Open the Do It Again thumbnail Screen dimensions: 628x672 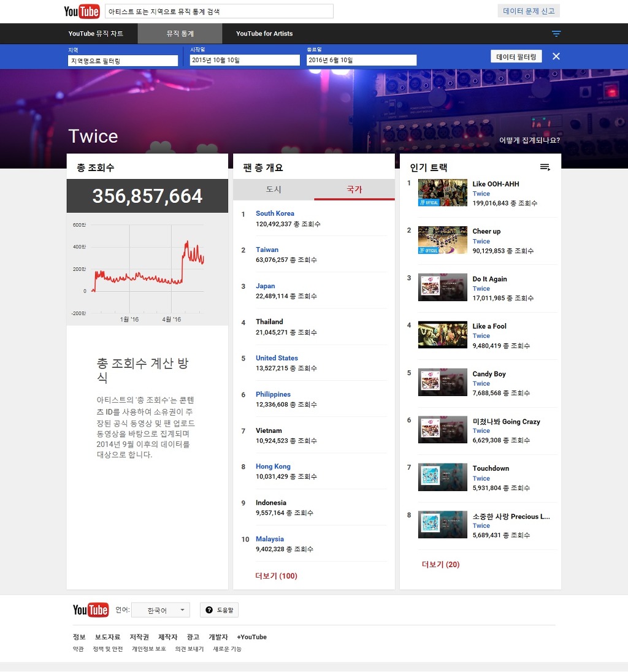tap(442, 287)
